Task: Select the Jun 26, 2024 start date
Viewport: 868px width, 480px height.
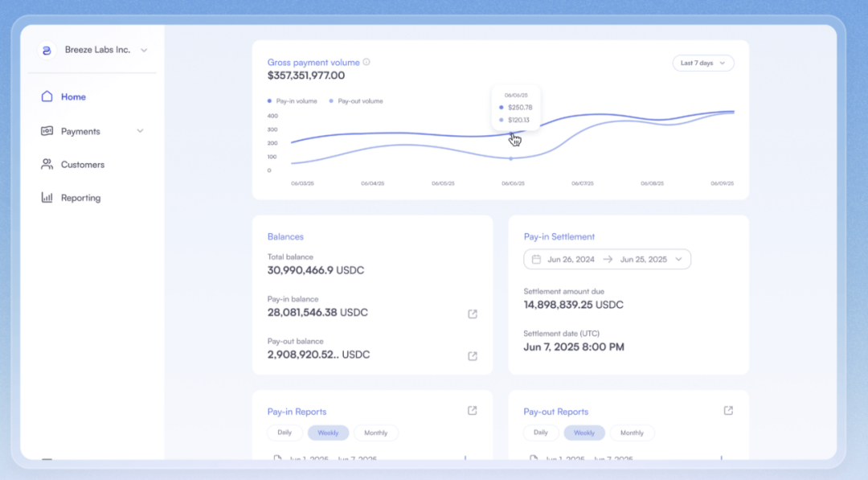Action: (571, 259)
